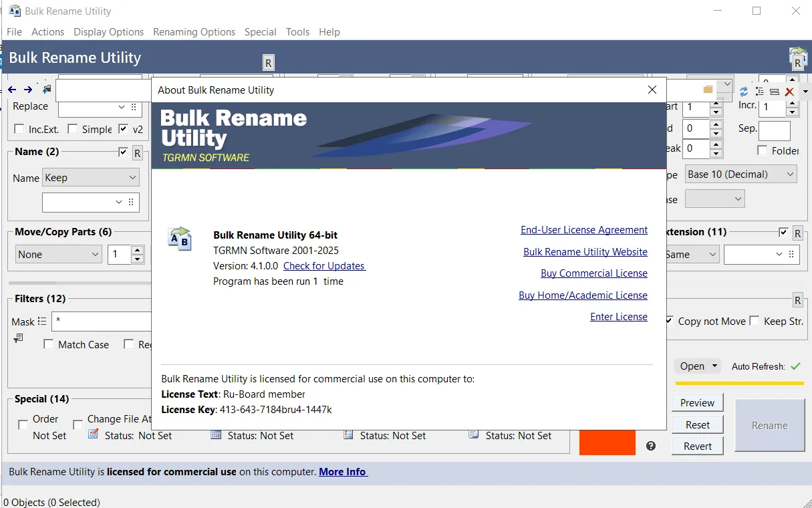Enable the Match Case checkbox
The height and width of the screenshot is (508, 812).
(48, 344)
